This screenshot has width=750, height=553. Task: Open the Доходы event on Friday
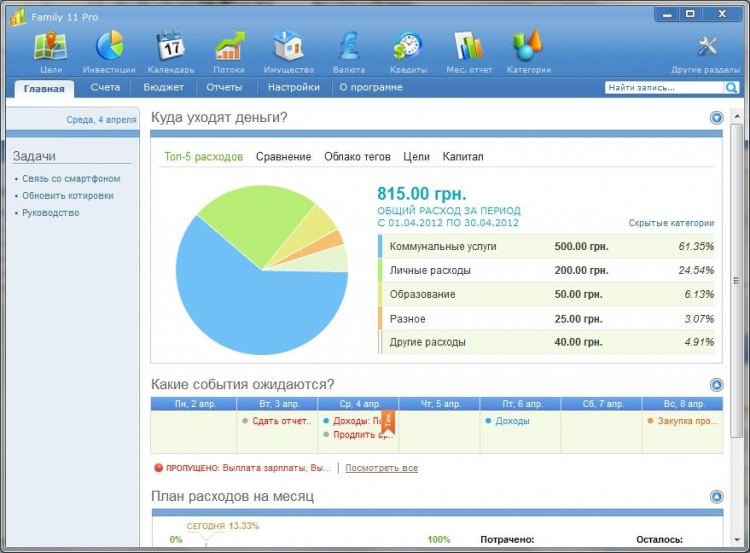507,421
